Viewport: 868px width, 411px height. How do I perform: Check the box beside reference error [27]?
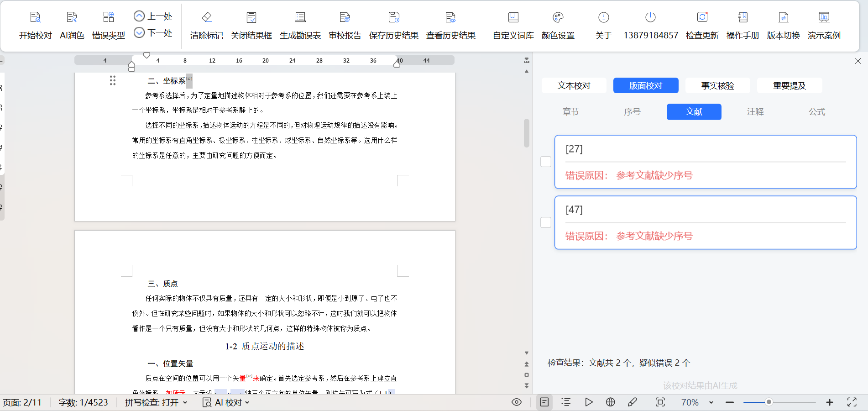(545, 162)
